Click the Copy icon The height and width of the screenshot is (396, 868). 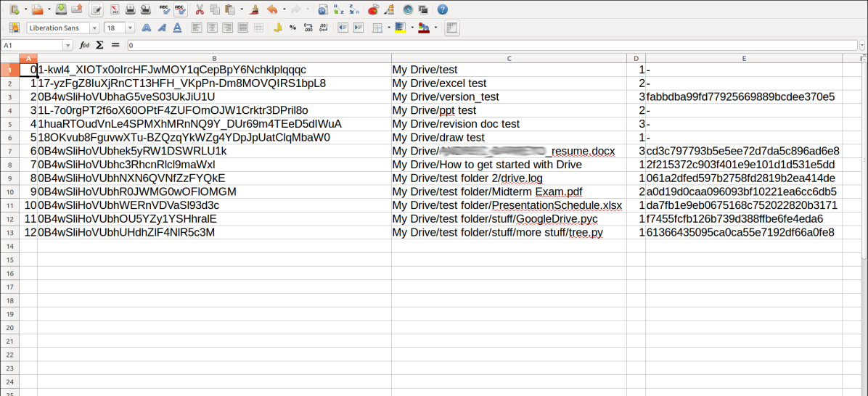click(215, 9)
